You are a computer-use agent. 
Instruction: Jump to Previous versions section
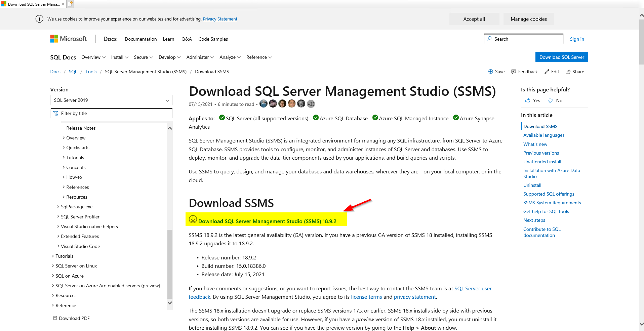click(x=541, y=153)
